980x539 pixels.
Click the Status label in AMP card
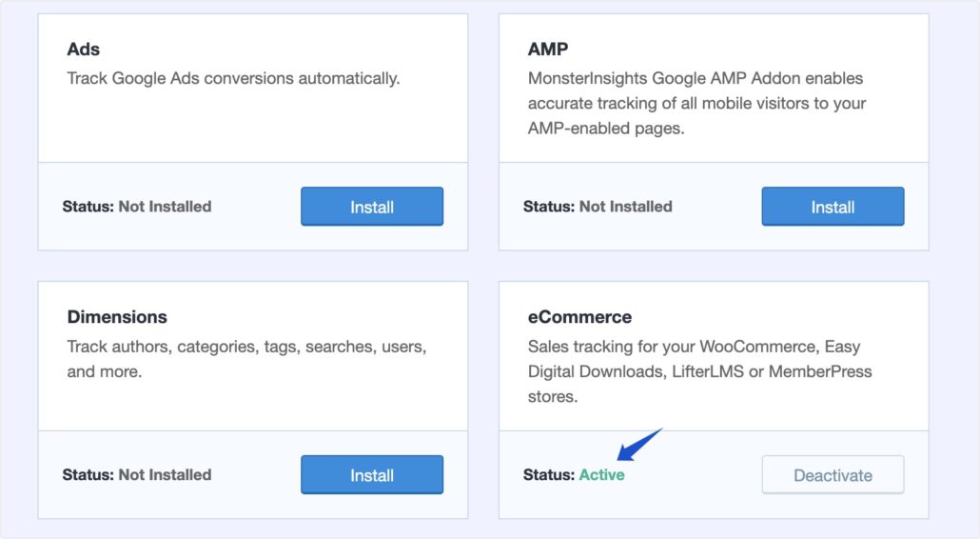coord(549,207)
